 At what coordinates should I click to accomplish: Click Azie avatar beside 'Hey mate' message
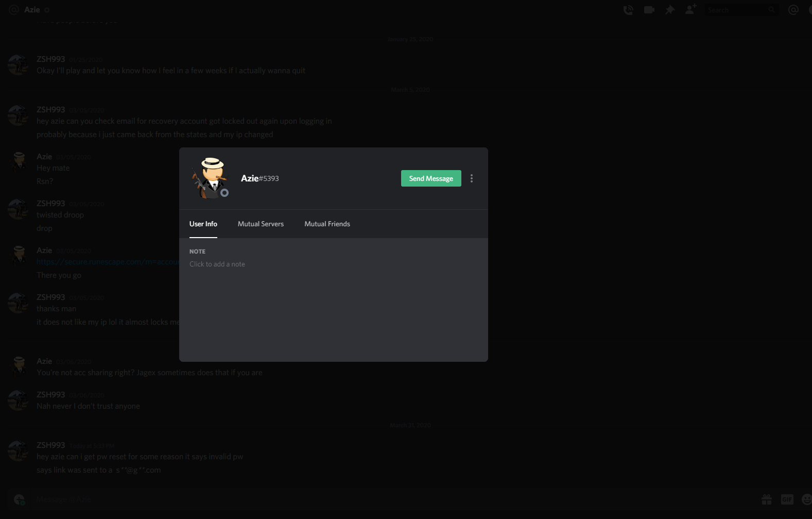pyautogui.click(x=19, y=162)
